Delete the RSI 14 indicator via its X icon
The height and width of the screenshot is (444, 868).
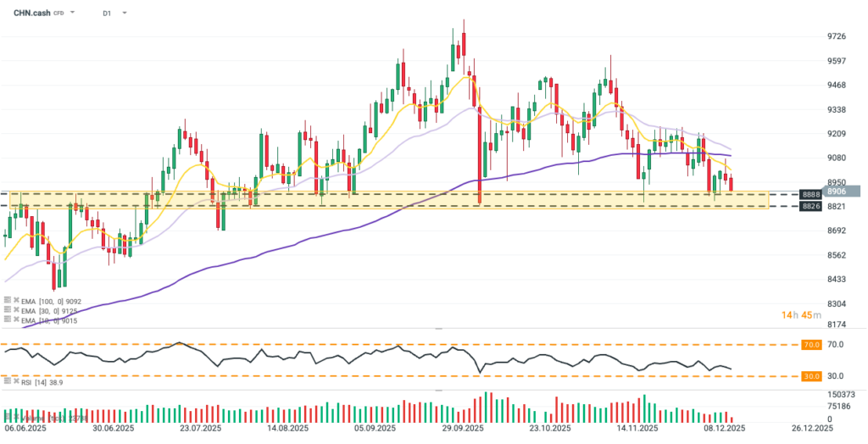(17, 383)
